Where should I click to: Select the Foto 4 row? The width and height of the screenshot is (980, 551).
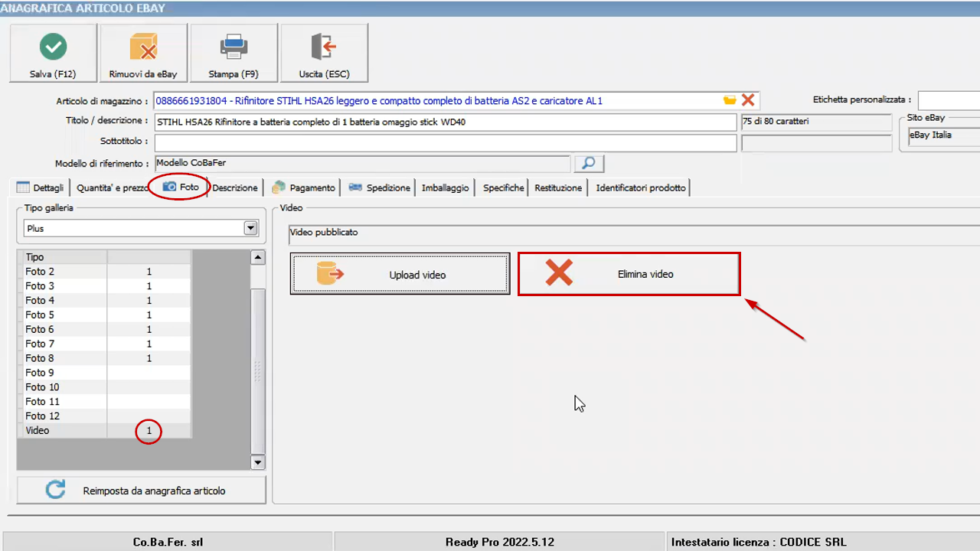tap(104, 301)
